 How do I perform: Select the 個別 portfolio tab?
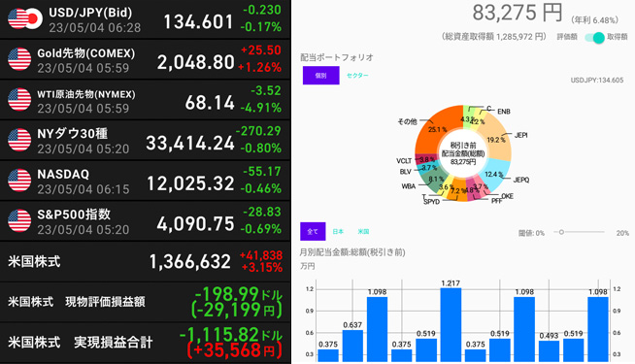320,76
